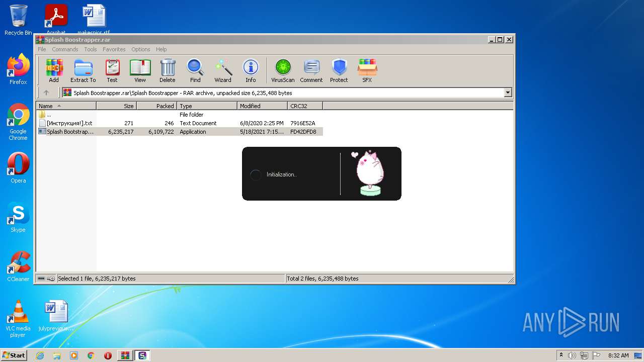Click the WinRAR taskbar button
Viewport: 644px width, 362px height.
(x=125, y=355)
